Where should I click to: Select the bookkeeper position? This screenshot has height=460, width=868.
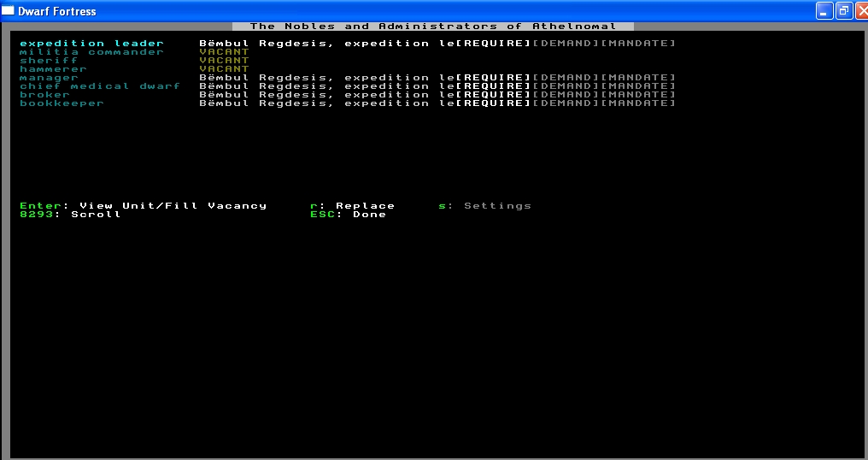coord(62,103)
